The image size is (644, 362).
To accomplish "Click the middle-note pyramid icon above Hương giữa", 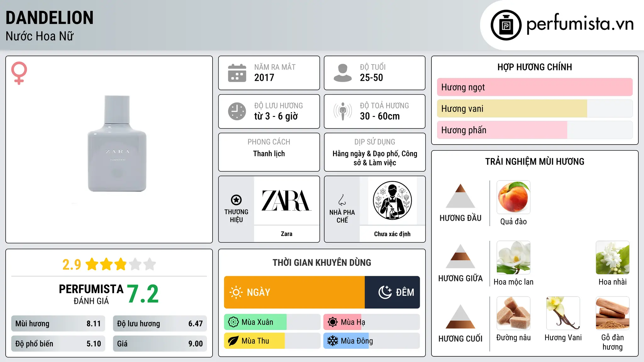I will pos(460,256).
